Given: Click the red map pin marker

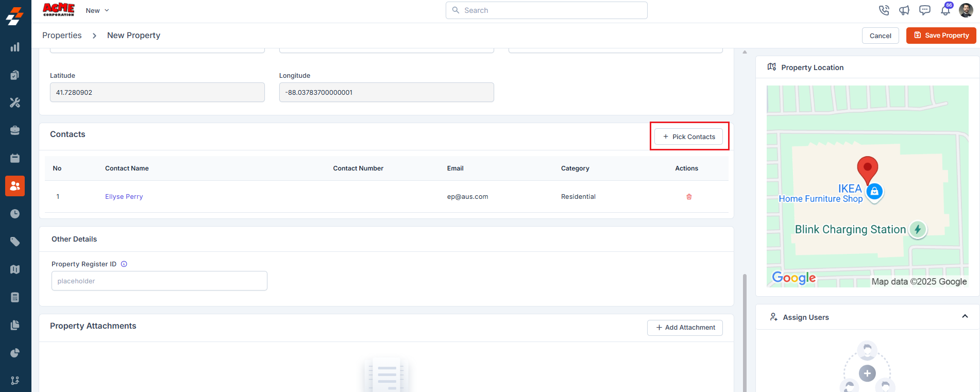Looking at the screenshot, I should (868, 170).
